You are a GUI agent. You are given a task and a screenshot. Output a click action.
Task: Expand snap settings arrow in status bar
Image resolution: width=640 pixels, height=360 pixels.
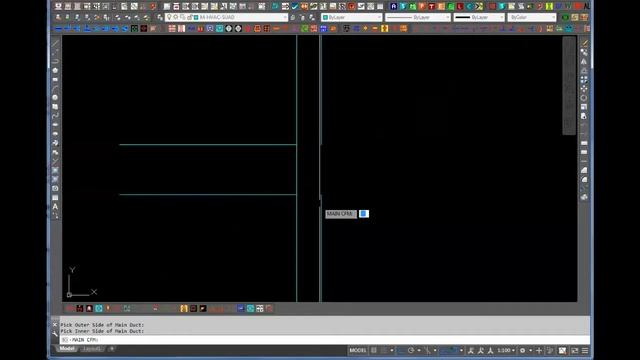click(392, 350)
